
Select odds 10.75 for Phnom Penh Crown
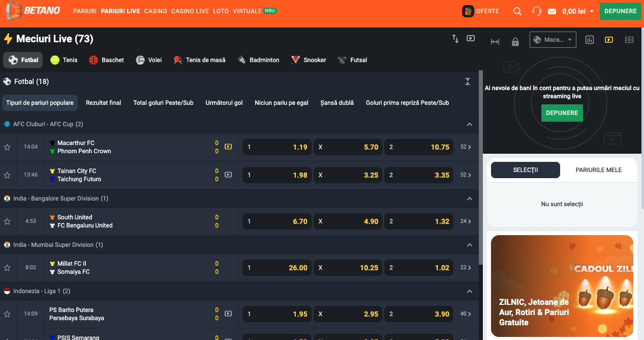tap(419, 147)
